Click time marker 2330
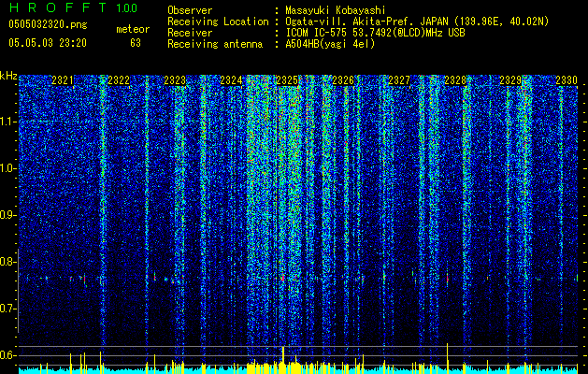 [566, 80]
